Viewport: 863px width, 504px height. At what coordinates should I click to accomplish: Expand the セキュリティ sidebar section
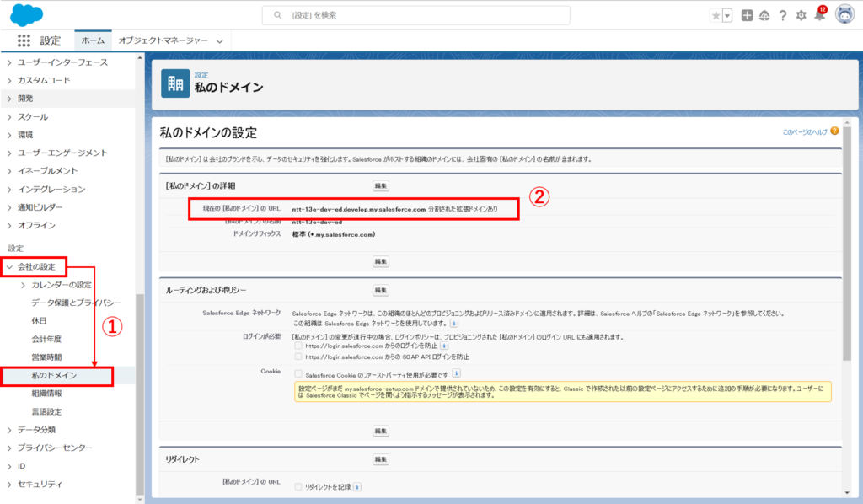[x=9, y=484]
